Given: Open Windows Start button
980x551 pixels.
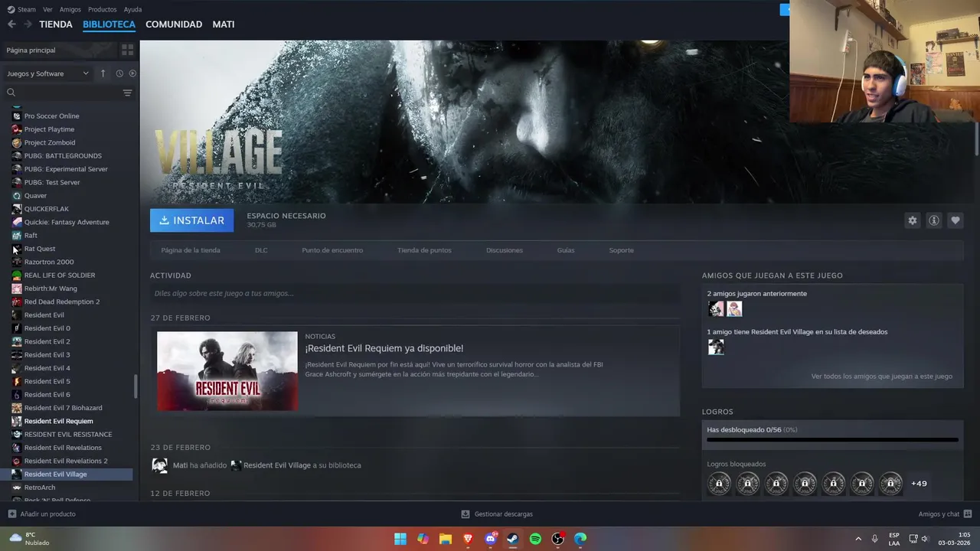Looking at the screenshot, I should 400,539.
